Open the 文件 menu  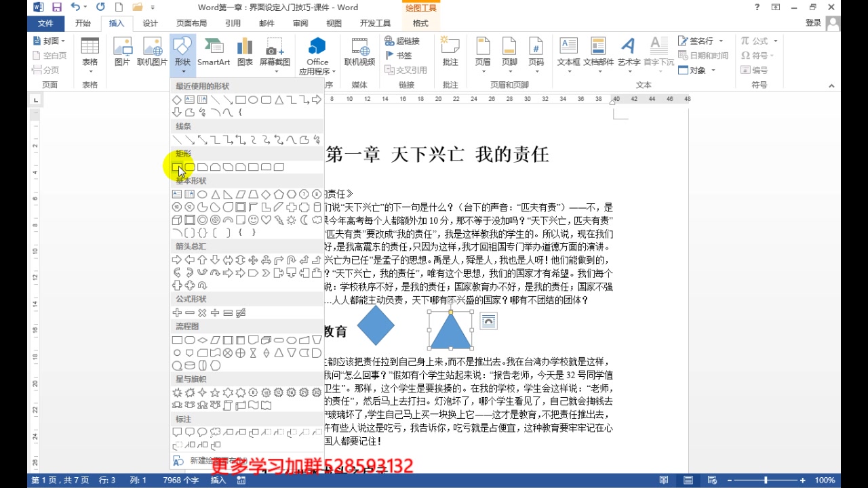click(x=45, y=22)
